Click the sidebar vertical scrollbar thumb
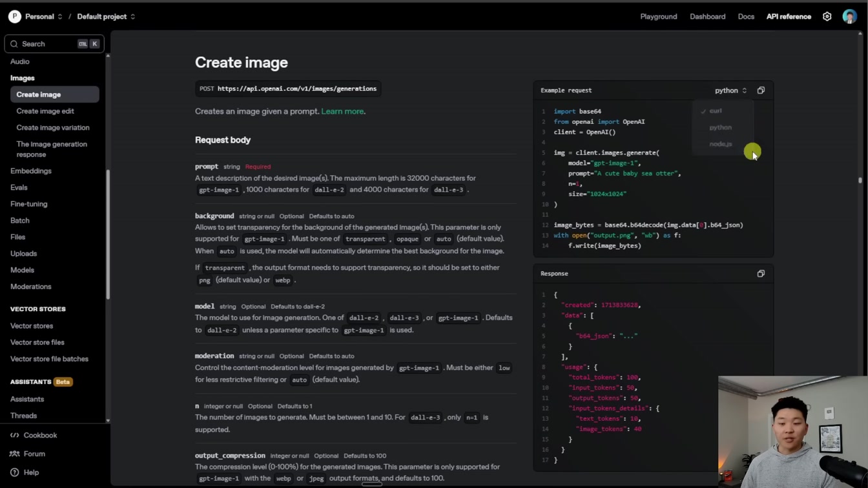 pyautogui.click(x=108, y=234)
